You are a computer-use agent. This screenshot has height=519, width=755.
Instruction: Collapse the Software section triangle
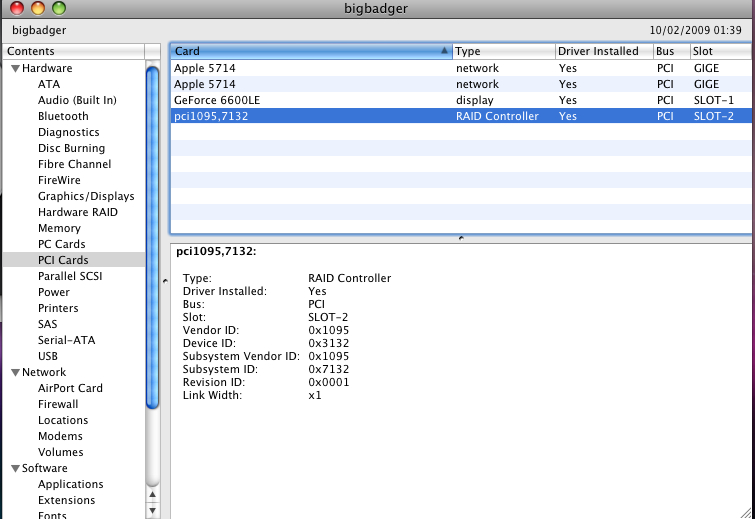[15, 468]
